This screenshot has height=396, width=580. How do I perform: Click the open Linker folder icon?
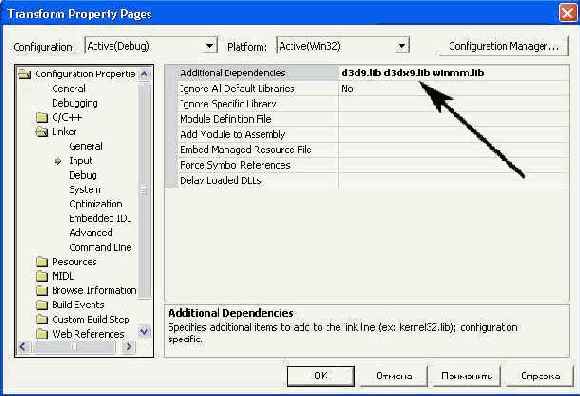(x=42, y=132)
